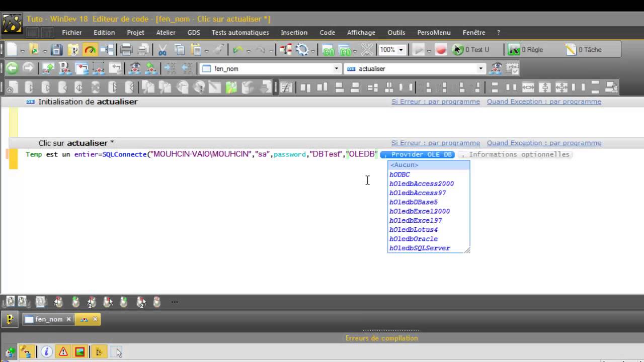Click the project analysis graph icon
The width and height of the screenshot is (644, 362).
pyautogui.click(x=107, y=49)
